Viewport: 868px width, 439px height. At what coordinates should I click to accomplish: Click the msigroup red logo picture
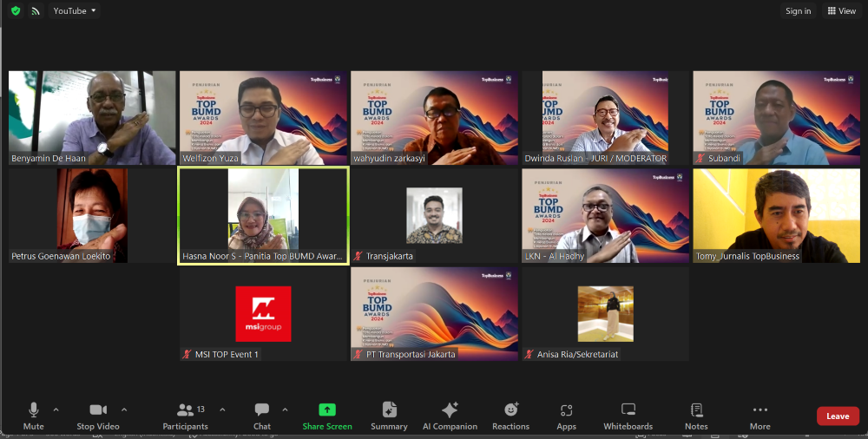pos(263,313)
